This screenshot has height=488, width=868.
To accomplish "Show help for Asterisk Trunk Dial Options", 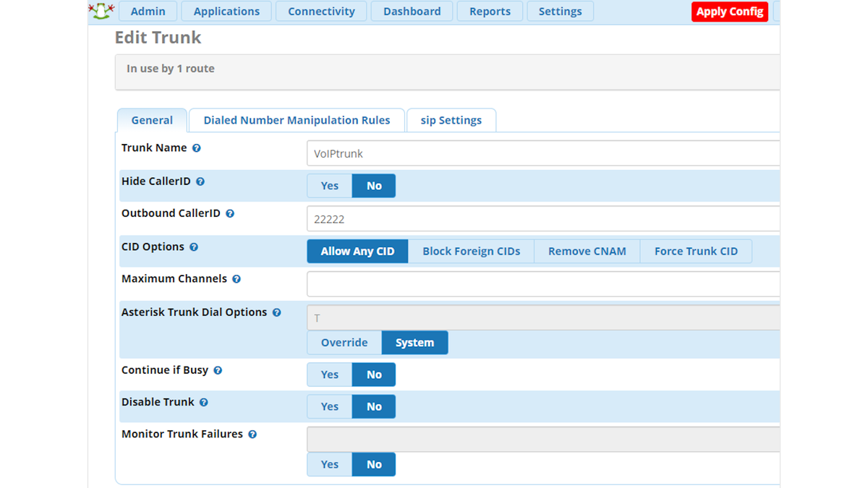I will click(x=276, y=312).
